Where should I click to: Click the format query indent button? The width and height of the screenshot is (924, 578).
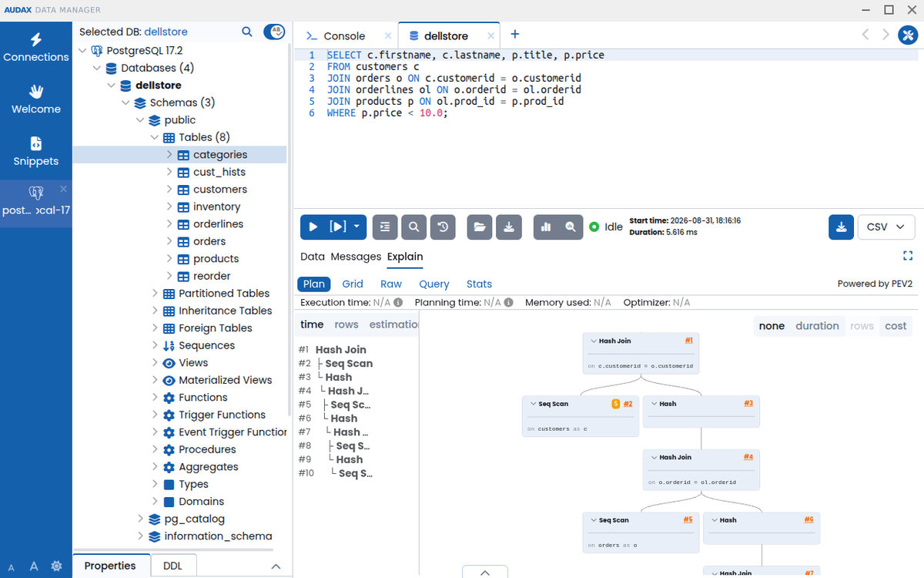click(x=385, y=227)
